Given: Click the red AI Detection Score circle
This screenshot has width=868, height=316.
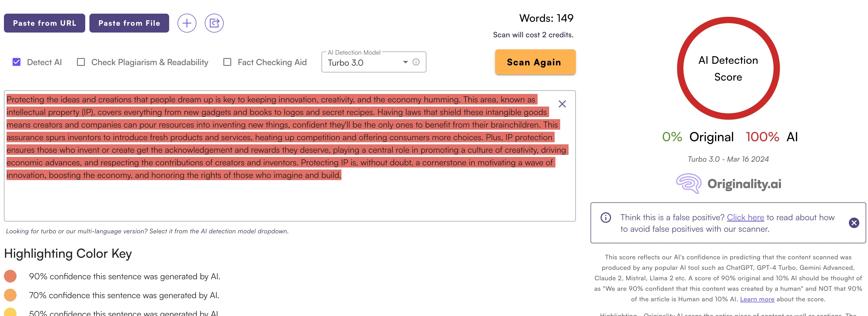Looking at the screenshot, I should point(728,68).
